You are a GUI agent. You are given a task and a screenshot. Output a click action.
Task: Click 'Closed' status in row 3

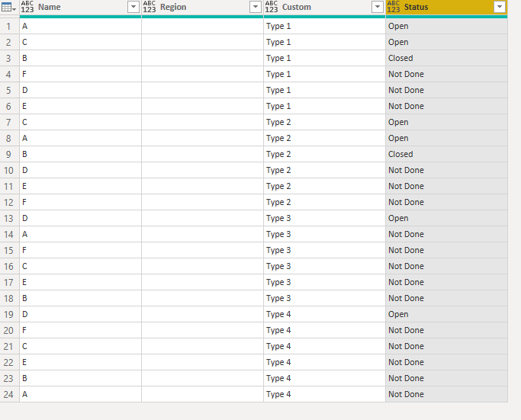pyautogui.click(x=446, y=58)
